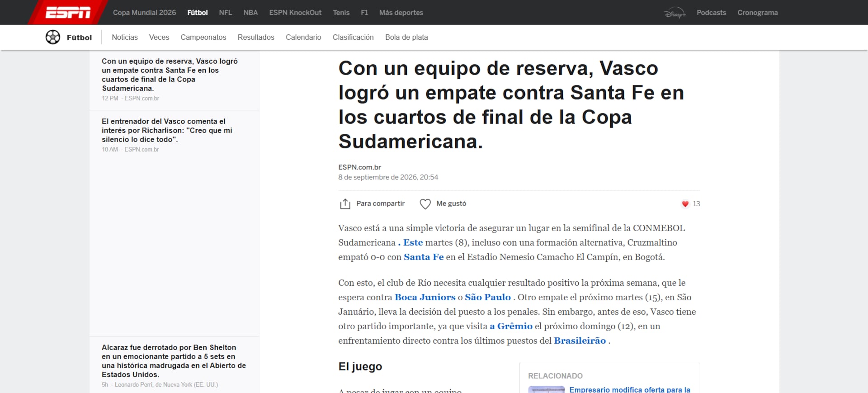Click the 10 AM - ESPN.com.br timestamp
868x393 pixels.
coord(130,149)
